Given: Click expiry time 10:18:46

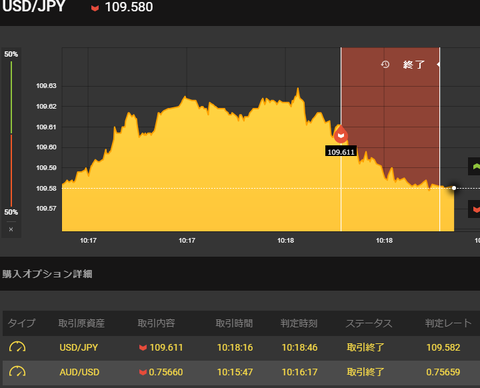Looking at the screenshot, I should point(300,348).
